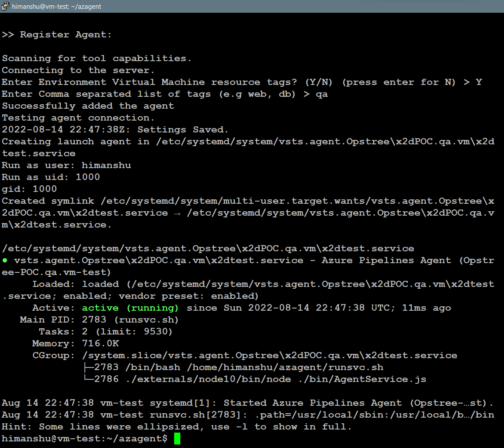Click the 'Memory: 716.0K' line
Image resolution: width=504 pixels, height=448 pixels.
[x=76, y=343]
